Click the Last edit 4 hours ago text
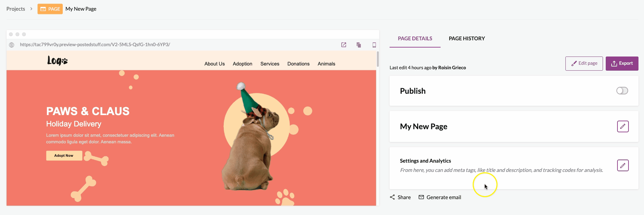Image resolution: width=644 pixels, height=215 pixels. point(410,68)
